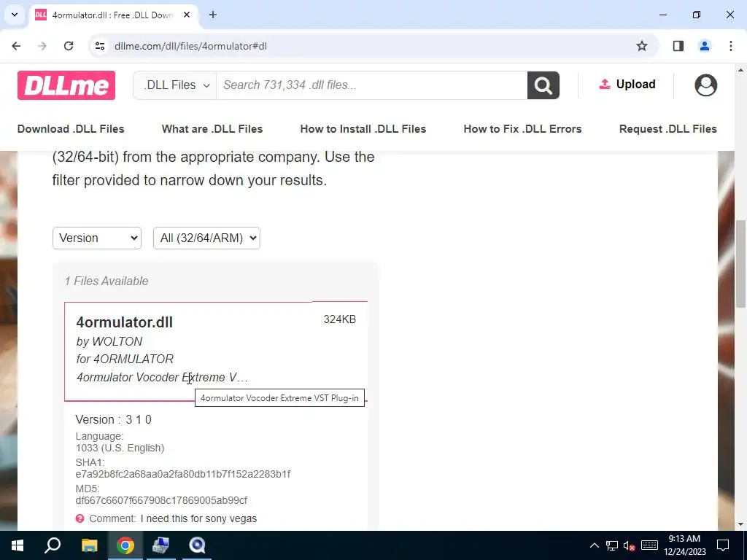
Task: Open Request .DLL Files menu item
Action: coord(668,129)
